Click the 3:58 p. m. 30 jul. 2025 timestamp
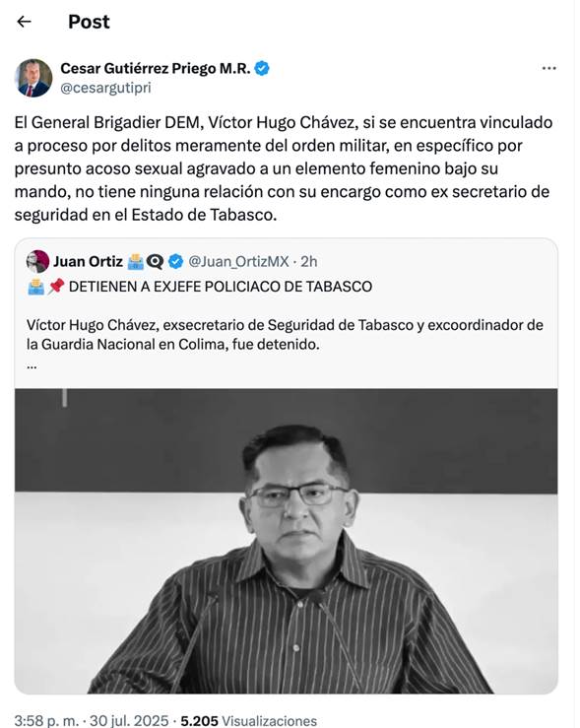Image resolution: width=580 pixels, height=728 pixels. click(x=92, y=720)
